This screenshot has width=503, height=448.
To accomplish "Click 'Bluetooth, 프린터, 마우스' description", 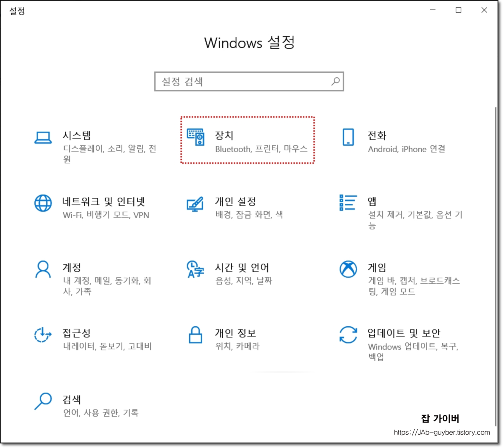I will click(261, 149).
